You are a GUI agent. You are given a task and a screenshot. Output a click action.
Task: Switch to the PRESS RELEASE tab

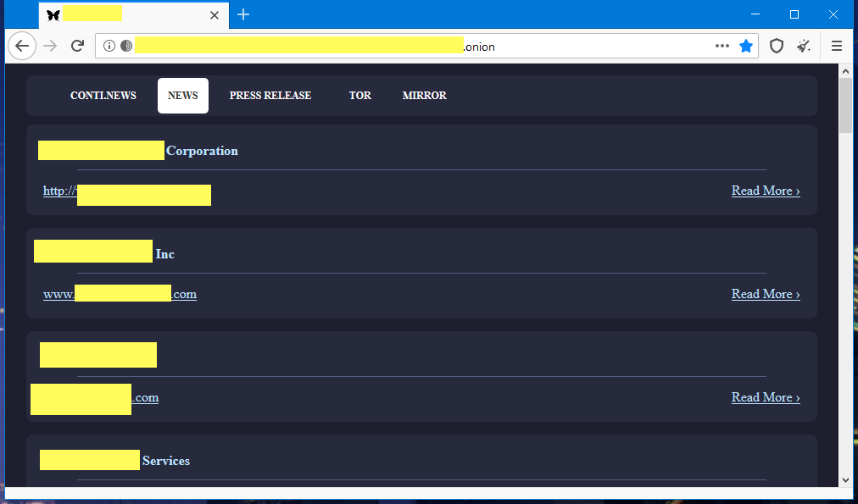coord(270,96)
